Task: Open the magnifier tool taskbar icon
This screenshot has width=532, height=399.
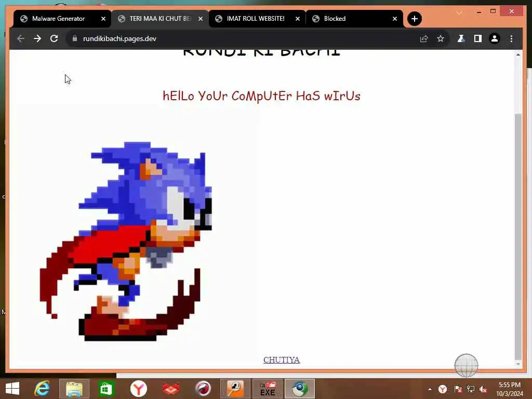Action: tap(235, 389)
